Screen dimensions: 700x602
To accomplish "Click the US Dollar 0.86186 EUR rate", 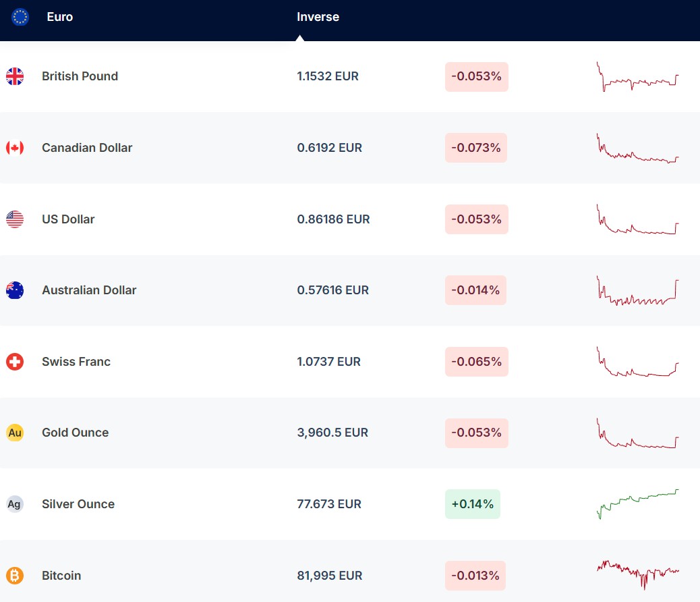I will (x=333, y=219).
